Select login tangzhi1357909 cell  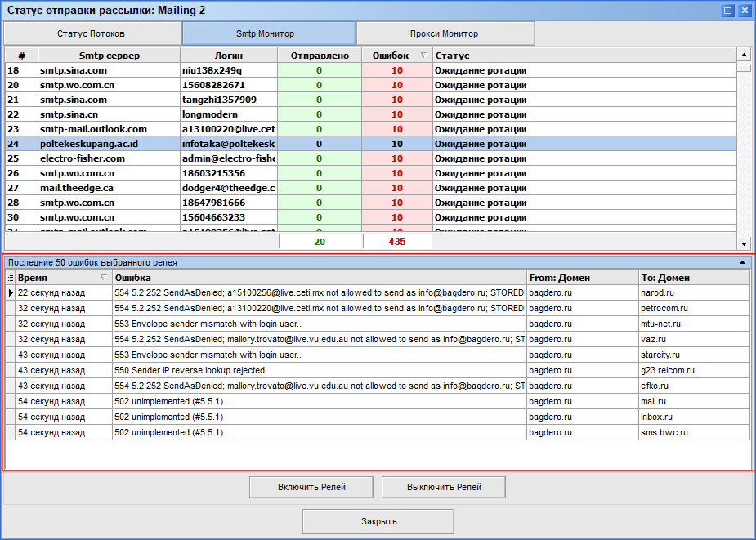229,100
